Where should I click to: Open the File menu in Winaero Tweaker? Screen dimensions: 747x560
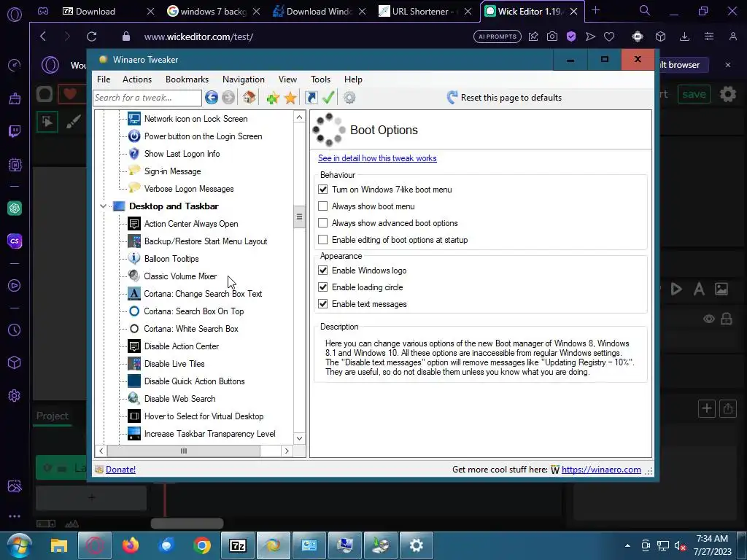104,79
